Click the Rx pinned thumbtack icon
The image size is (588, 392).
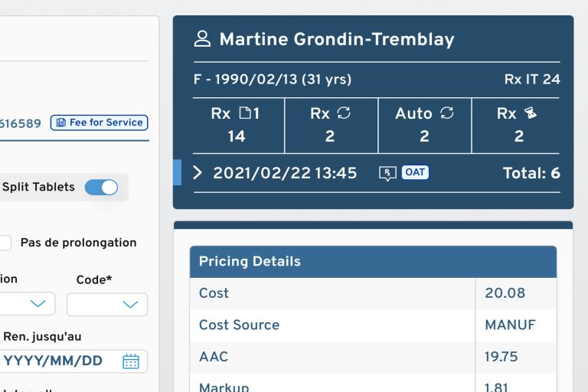click(530, 113)
